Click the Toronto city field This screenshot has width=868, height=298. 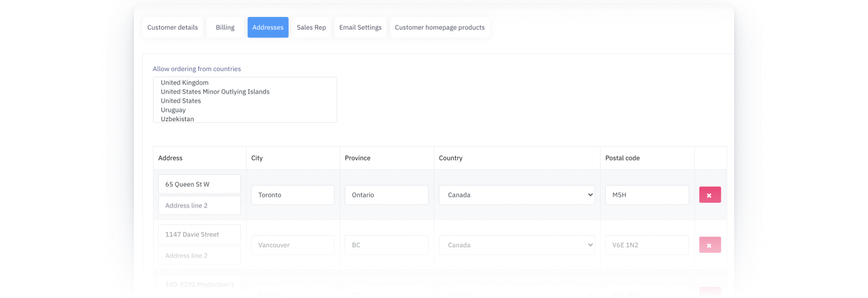click(292, 195)
